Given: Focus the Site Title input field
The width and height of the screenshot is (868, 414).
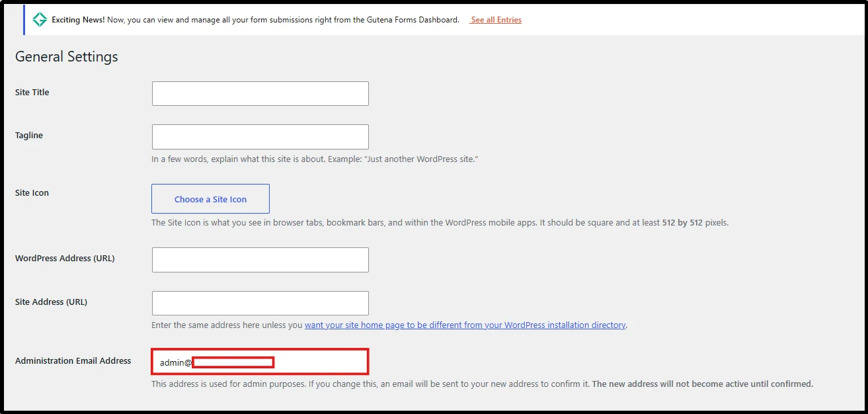Looking at the screenshot, I should pos(260,94).
